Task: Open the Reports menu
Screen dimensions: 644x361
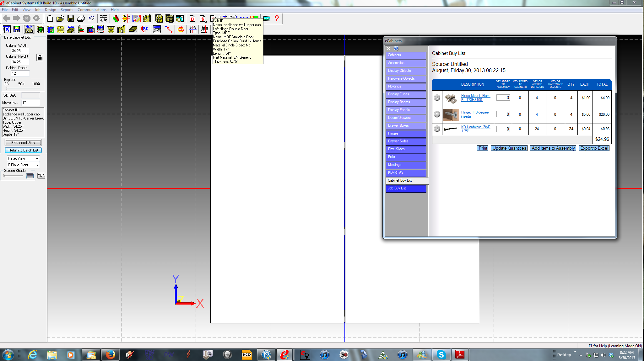Action: 67,10
